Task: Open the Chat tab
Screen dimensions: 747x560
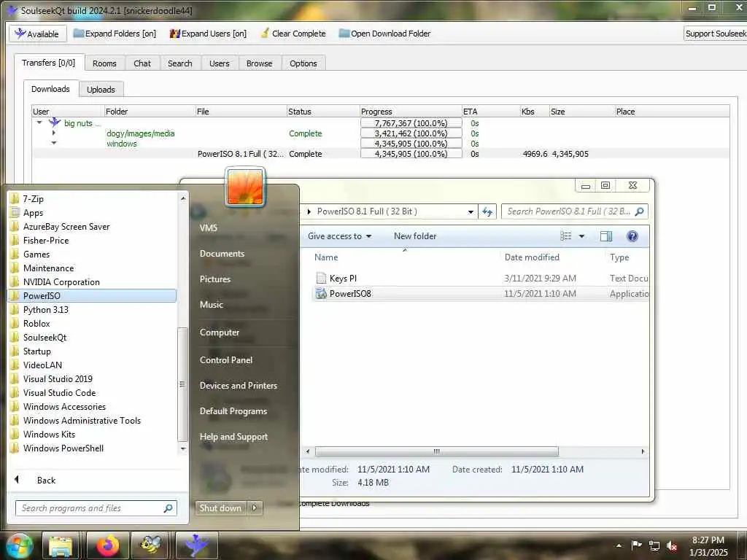Action: 142,63
